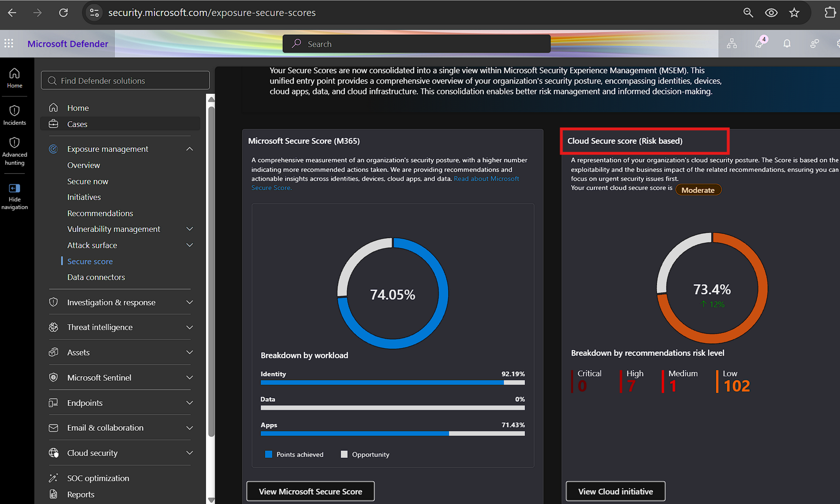
Task: Expand the Cloud security chevron
Action: point(189,453)
